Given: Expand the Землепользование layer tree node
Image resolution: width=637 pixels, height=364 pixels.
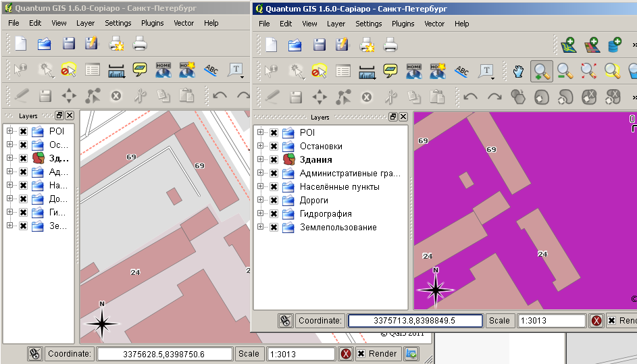Looking at the screenshot, I should (260, 228).
